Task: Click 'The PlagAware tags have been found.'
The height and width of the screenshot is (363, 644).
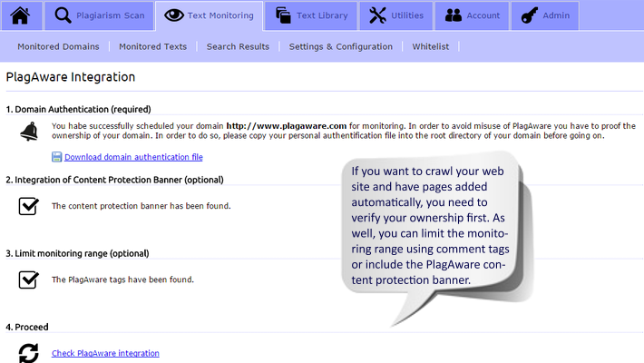Action: pos(122,280)
